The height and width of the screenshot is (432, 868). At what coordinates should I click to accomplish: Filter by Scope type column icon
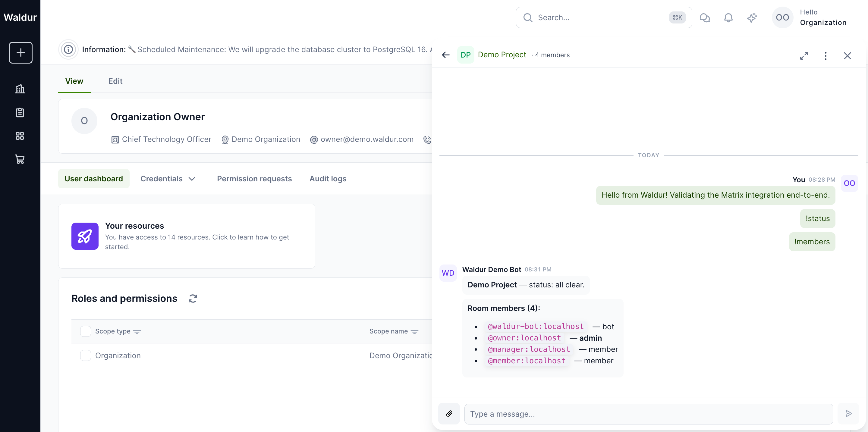[x=137, y=332]
